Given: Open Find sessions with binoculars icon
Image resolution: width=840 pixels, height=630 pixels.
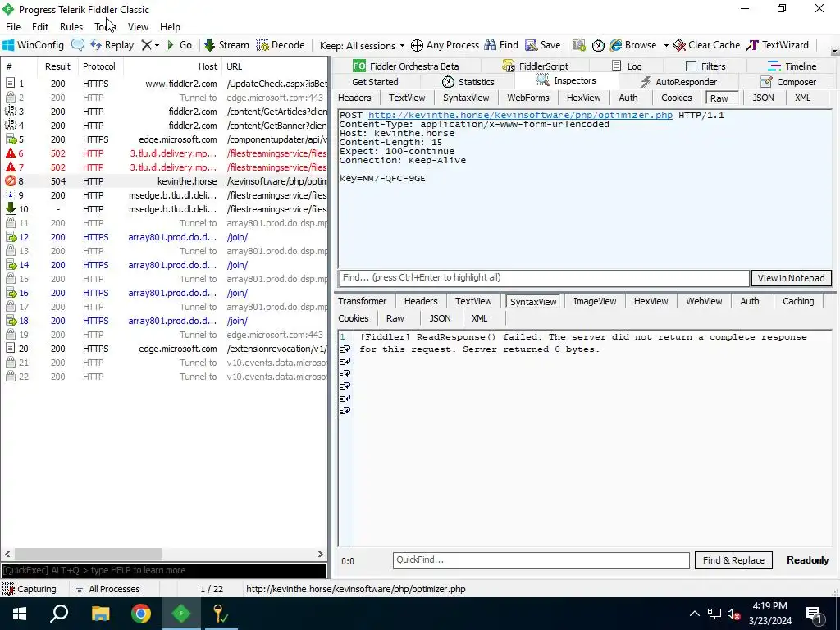Looking at the screenshot, I should [501, 45].
